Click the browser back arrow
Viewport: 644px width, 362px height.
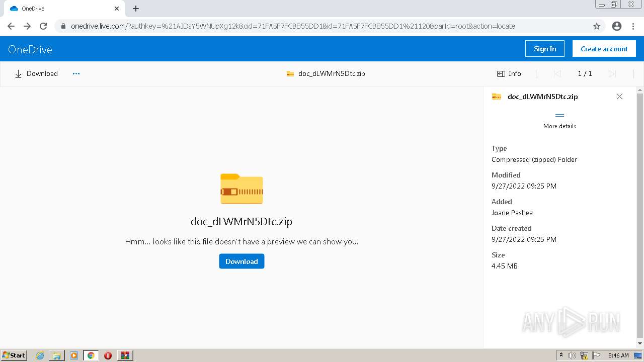(11, 26)
